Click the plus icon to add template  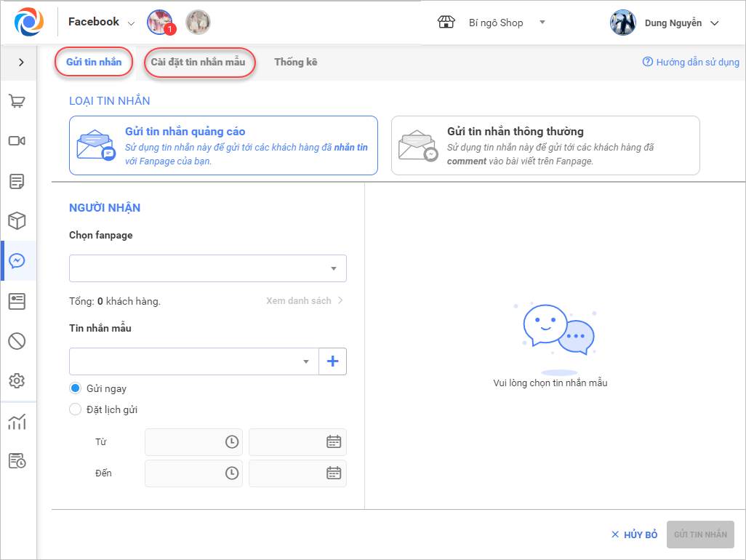[x=333, y=361]
